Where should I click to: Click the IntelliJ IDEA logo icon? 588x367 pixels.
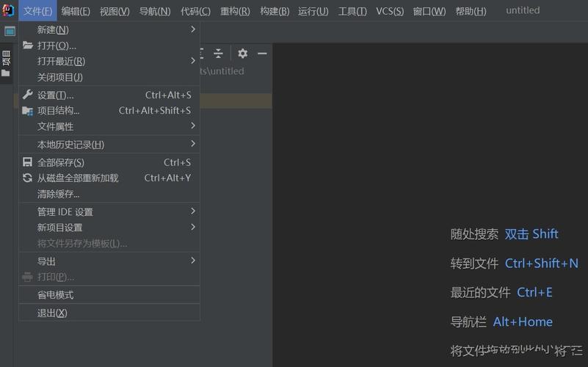pyautogui.click(x=8, y=10)
